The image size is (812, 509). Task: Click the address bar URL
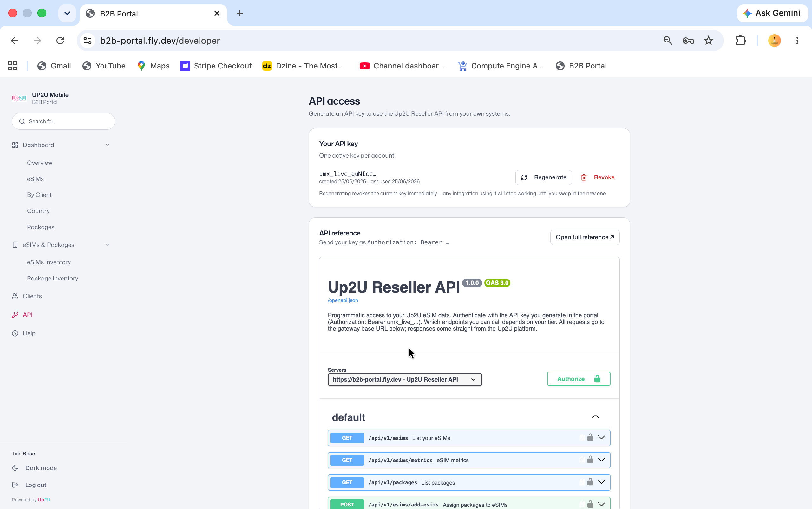160,41
